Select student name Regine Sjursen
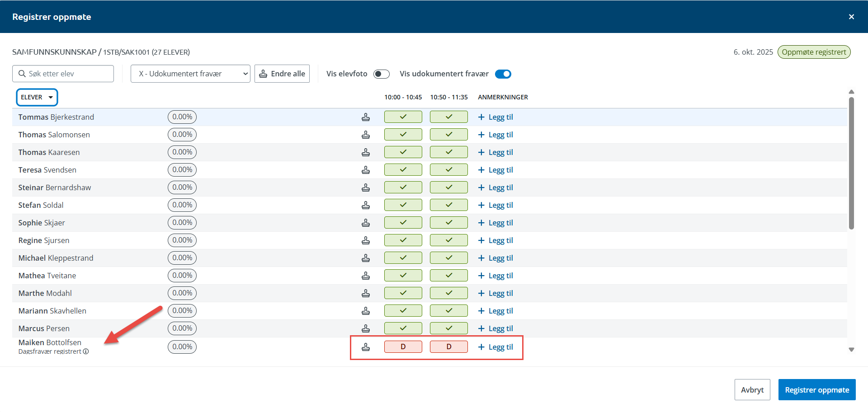Image resolution: width=868 pixels, height=412 pixels. [x=44, y=240]
